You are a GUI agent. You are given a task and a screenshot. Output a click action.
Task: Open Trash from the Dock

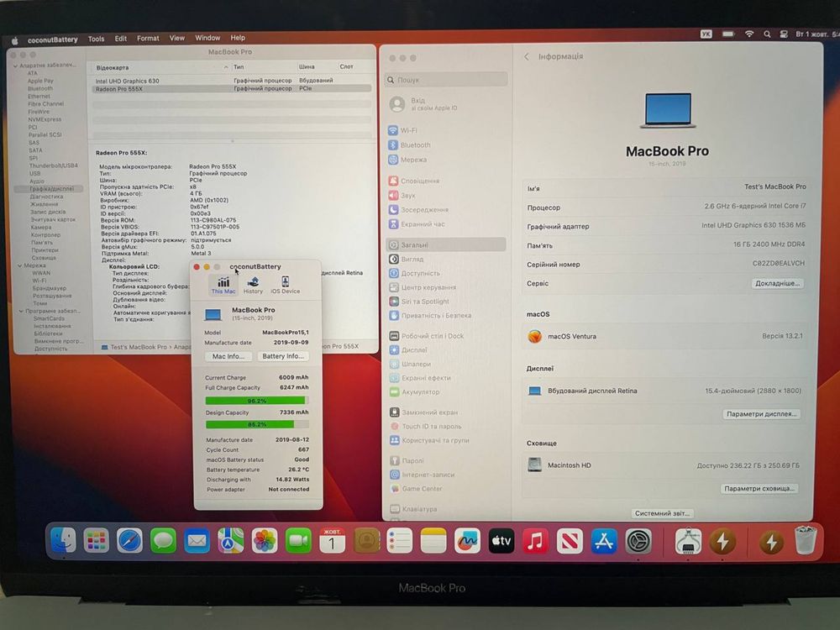(806, 540)
